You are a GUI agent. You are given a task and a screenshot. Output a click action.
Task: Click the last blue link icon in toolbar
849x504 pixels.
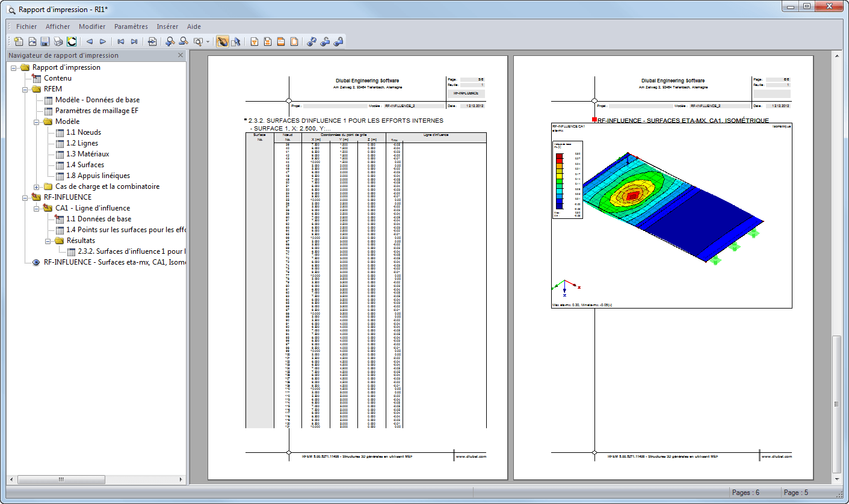point(338,41)
